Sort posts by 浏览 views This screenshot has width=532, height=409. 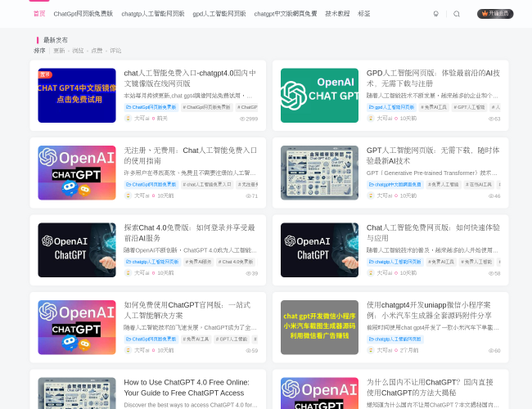[78, 51]
